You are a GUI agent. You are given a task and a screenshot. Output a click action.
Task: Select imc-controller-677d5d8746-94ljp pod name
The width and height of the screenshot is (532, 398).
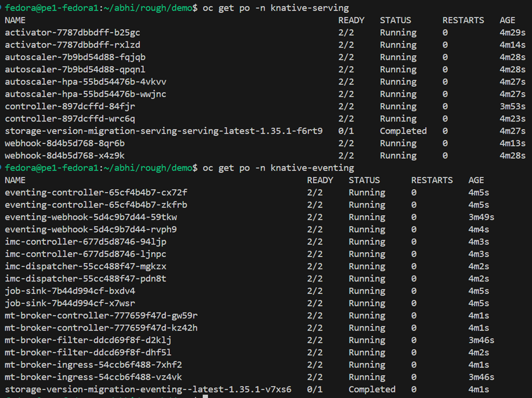(x=85, y=242)
